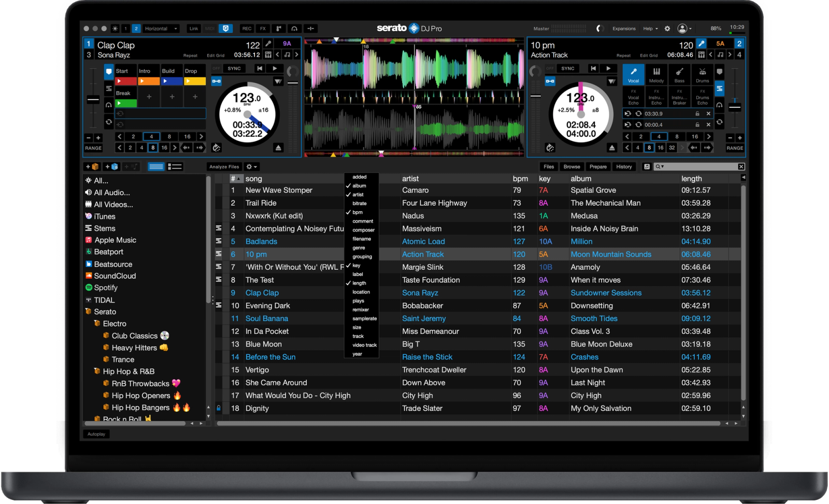
Task: Select Bass stem on deck 2
Action: 679,75
